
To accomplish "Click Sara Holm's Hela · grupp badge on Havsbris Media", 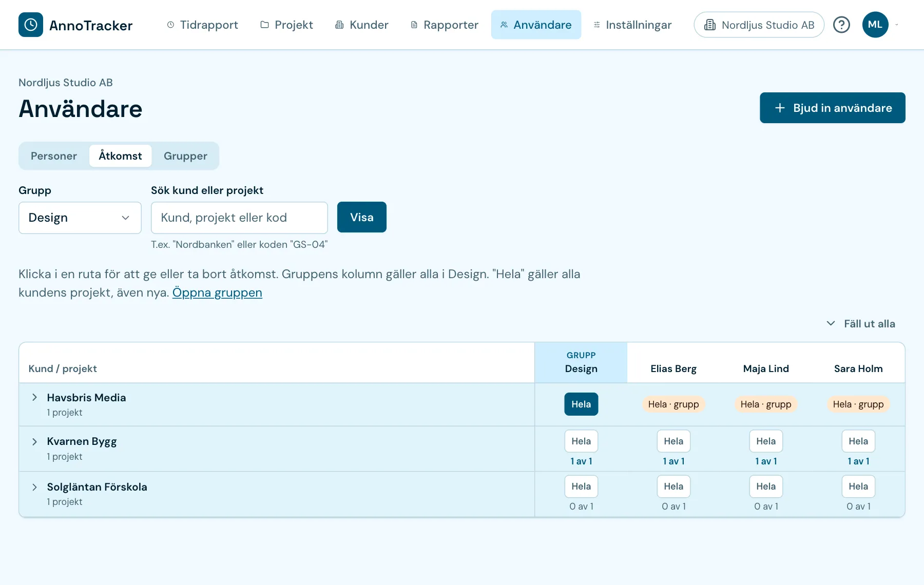I will [858, 404].
